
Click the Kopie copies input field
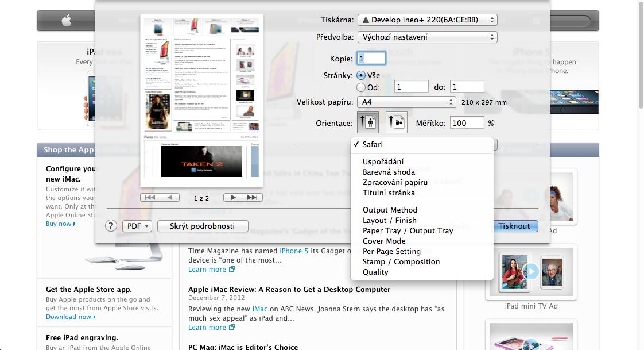point(371,59)
